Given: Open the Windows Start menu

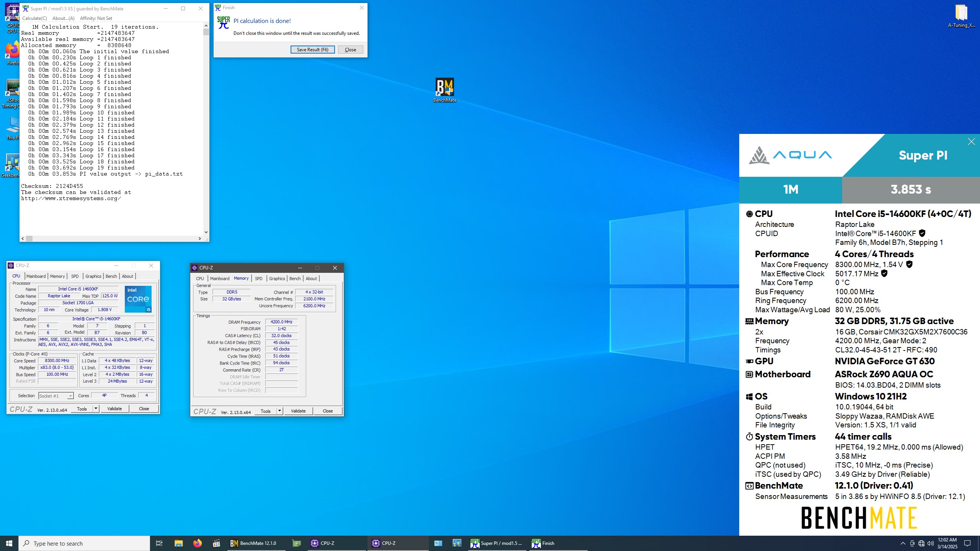Looking at the screenshot, I should (x=9, y=543).
